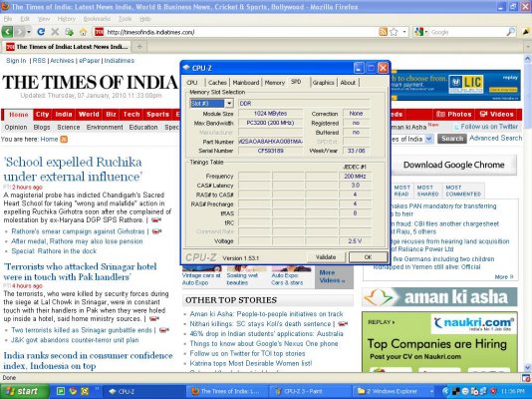
Task: Open 'School expelled Ruchika' headline
Action: click(73, 170)
